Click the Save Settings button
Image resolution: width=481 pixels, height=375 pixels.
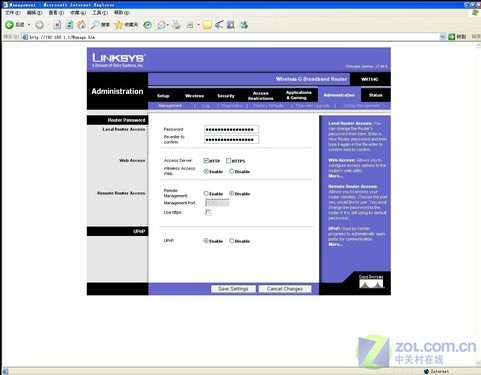pos(233,289)
